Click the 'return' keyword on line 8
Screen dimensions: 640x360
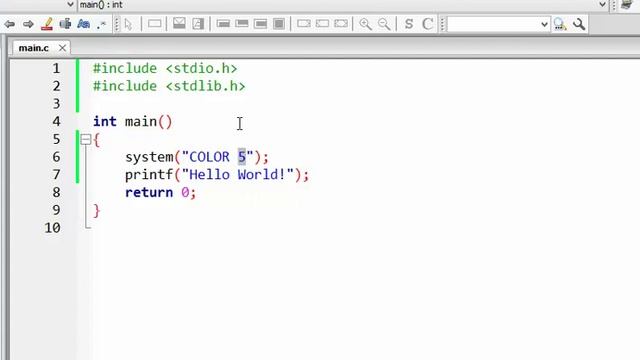(x=149, y=192)
